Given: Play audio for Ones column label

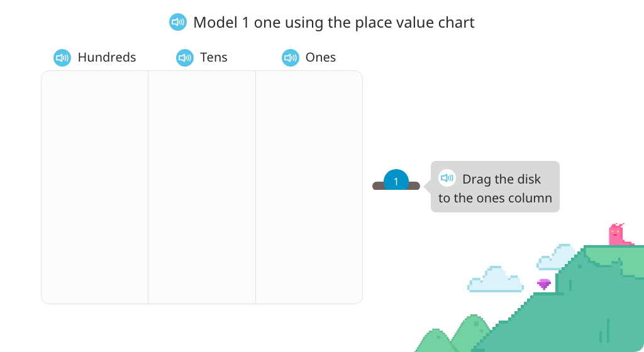Looking at the screenshot, I should pyautogui.click(x=291, y=58).
